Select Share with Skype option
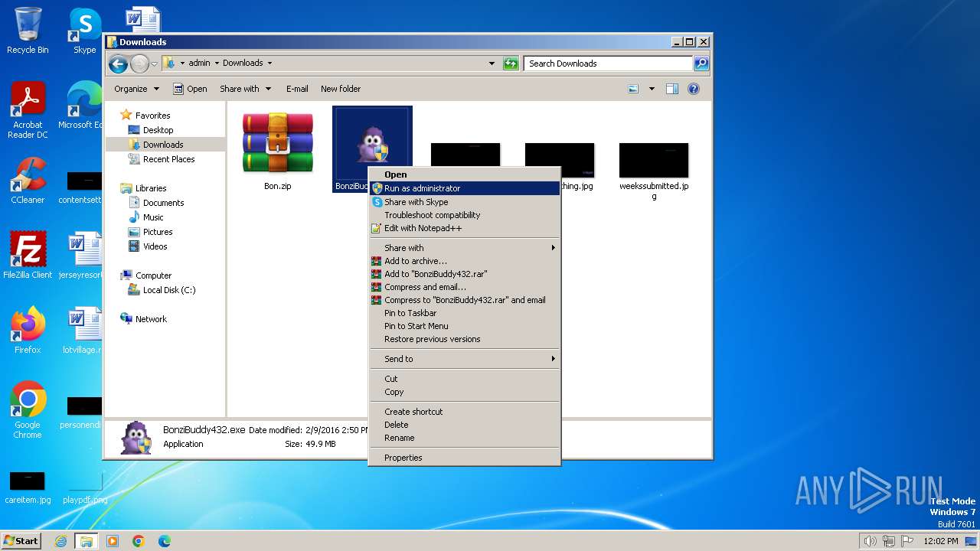 tap(465, 202)
